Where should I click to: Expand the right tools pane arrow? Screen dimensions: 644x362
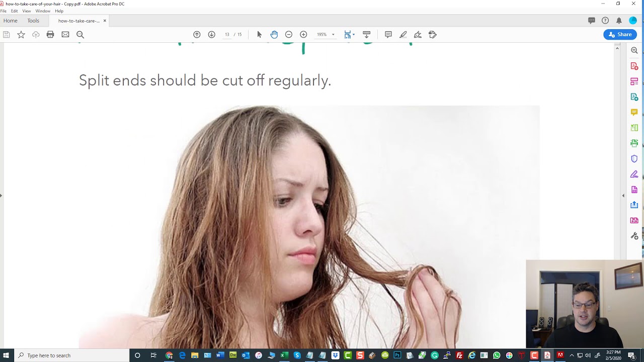[623, 196]
